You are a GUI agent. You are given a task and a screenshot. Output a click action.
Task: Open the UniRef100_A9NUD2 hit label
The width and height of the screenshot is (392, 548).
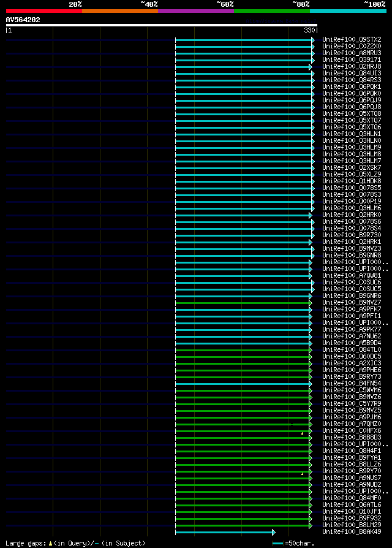[x=352, y=484]
